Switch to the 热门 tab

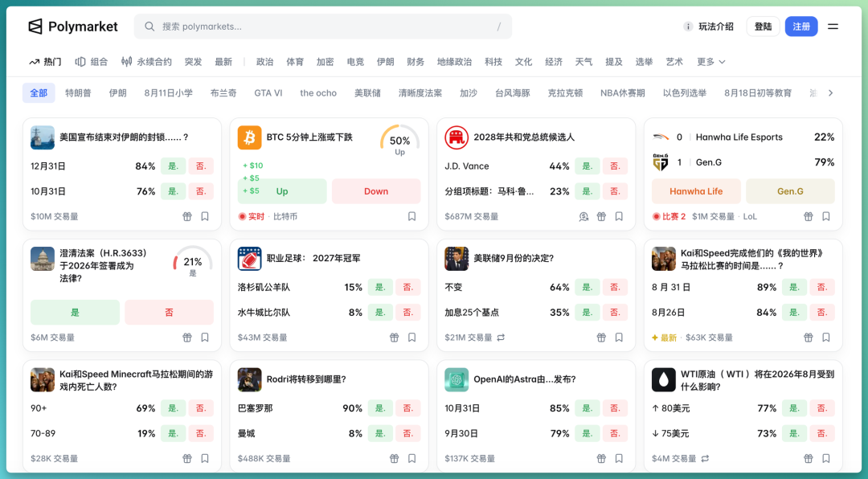pos(45,62)
